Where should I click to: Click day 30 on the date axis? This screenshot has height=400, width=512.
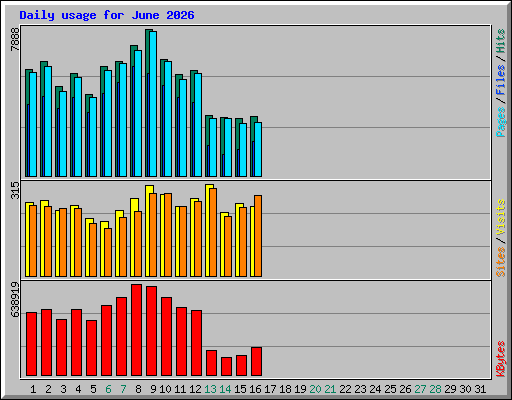point(465,389)
